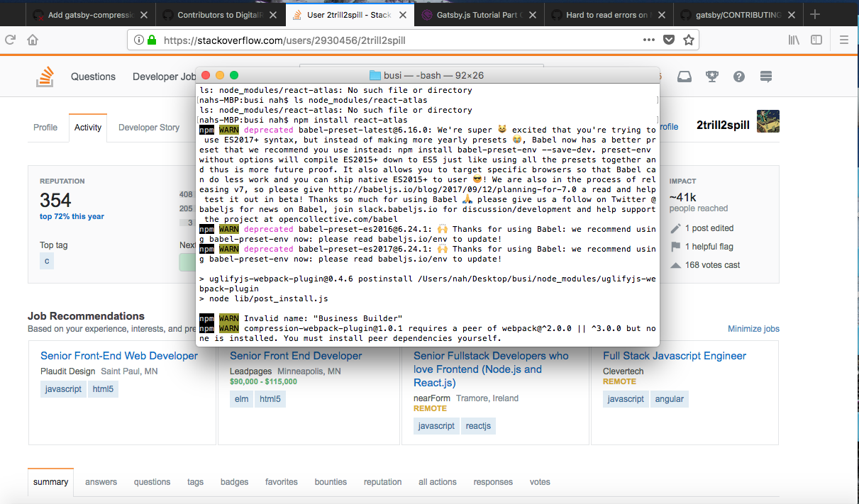The image size is (859, 504).
Task: Open 'Full Stack Javascript Engineer' job
Action: point(675,356)
